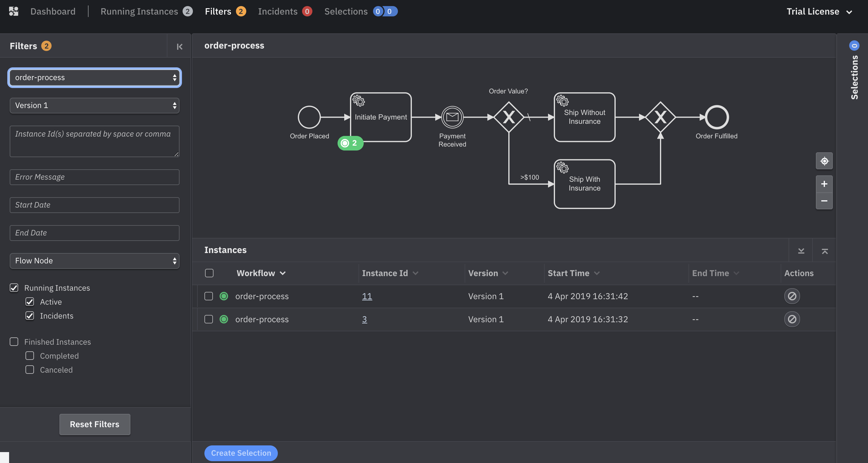The height and width of the screenshot is (463, 868).
Task: Select the Order Value? exclusive gateway
Action: pos(509,117)
